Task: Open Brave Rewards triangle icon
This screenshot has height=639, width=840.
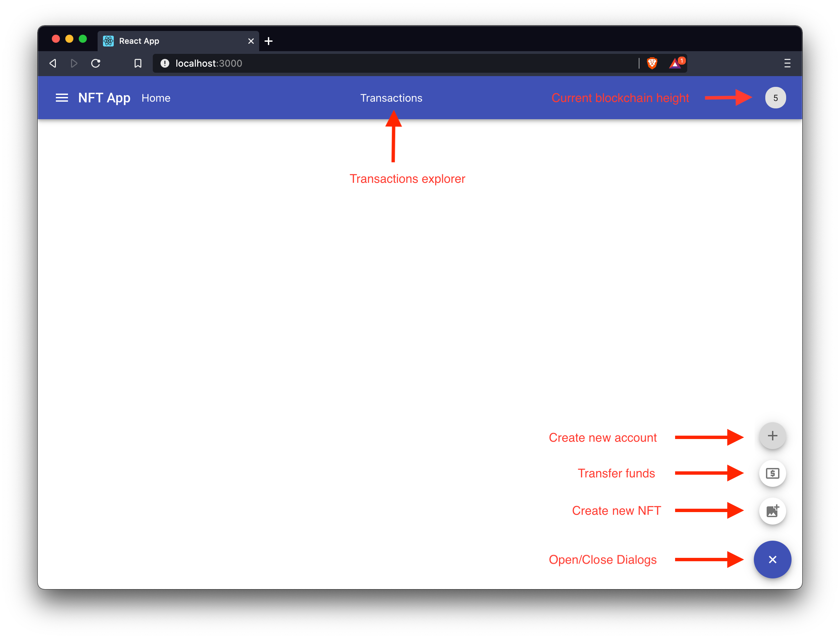Action: pyautogui.click(x=675, y=64)
